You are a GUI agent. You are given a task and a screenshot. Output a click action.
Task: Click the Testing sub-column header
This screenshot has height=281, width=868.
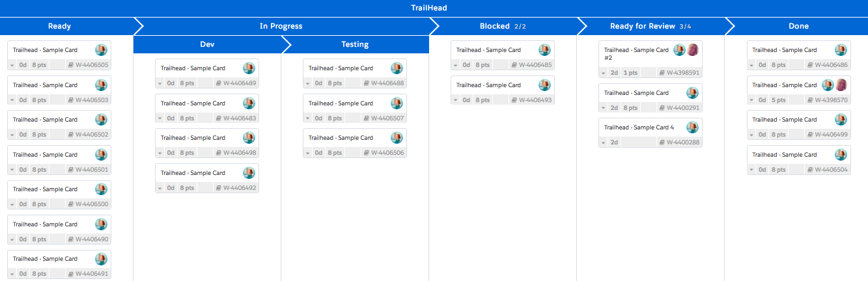click(355, 44)
